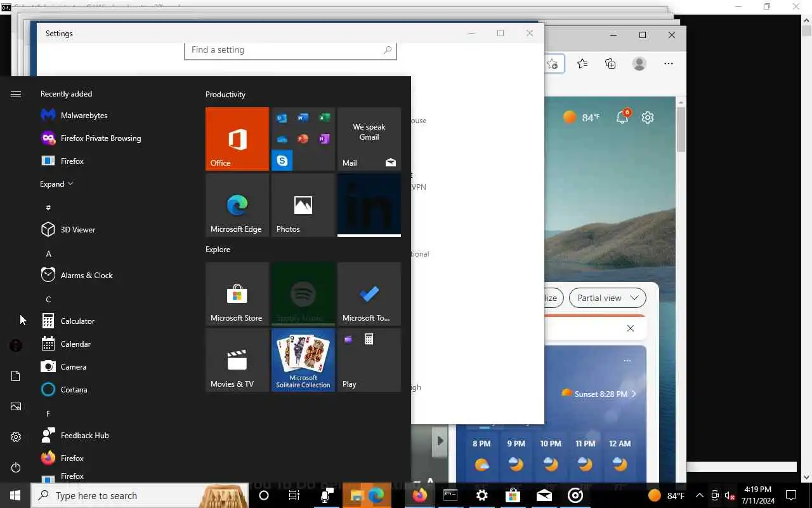
Task: Open Firefox from the taskbar
Action: 419,495
